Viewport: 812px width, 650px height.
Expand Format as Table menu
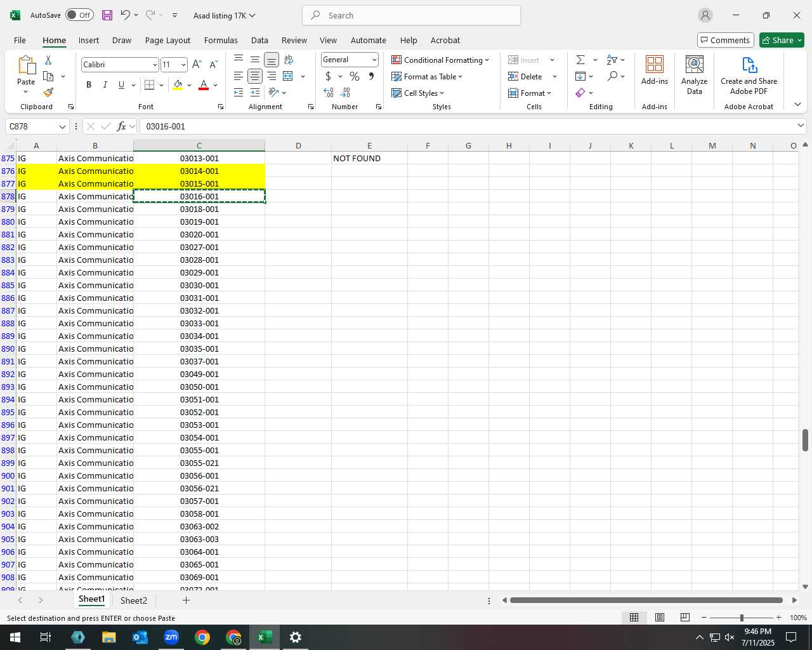pos(427,76)
